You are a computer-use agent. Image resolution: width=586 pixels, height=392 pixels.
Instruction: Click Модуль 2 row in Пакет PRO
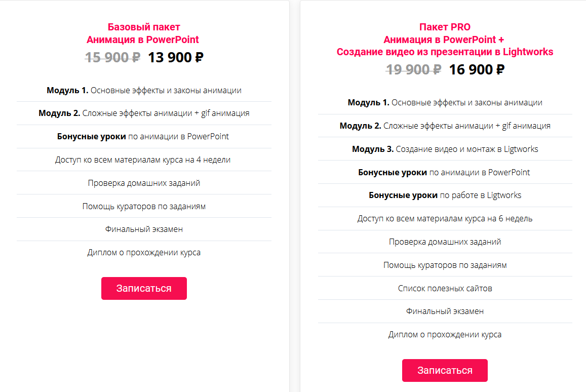[x=445, y=126]
